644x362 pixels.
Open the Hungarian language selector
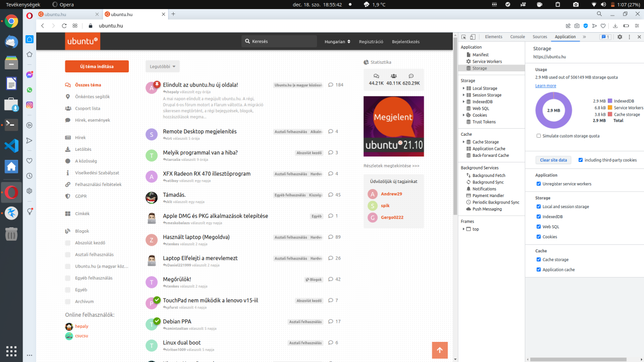coord(337,42)
